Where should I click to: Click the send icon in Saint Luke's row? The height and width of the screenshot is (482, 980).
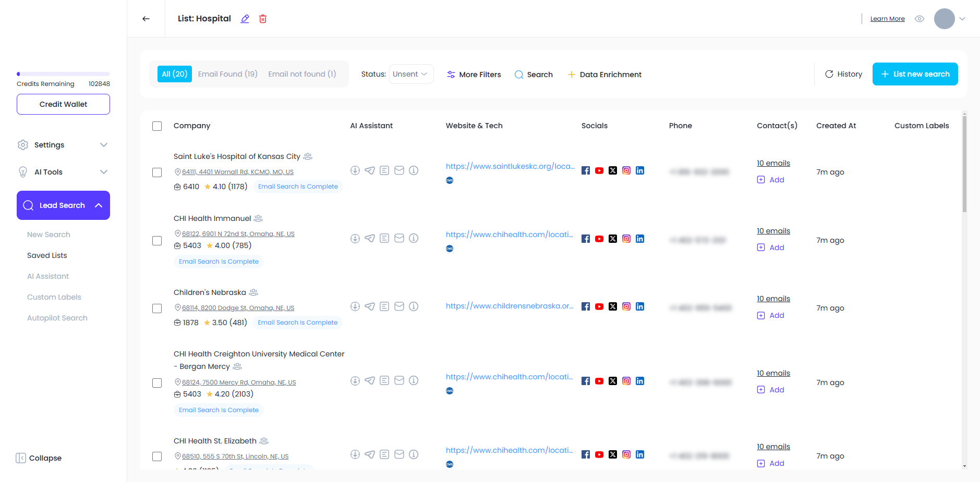(x=370, y=170)
